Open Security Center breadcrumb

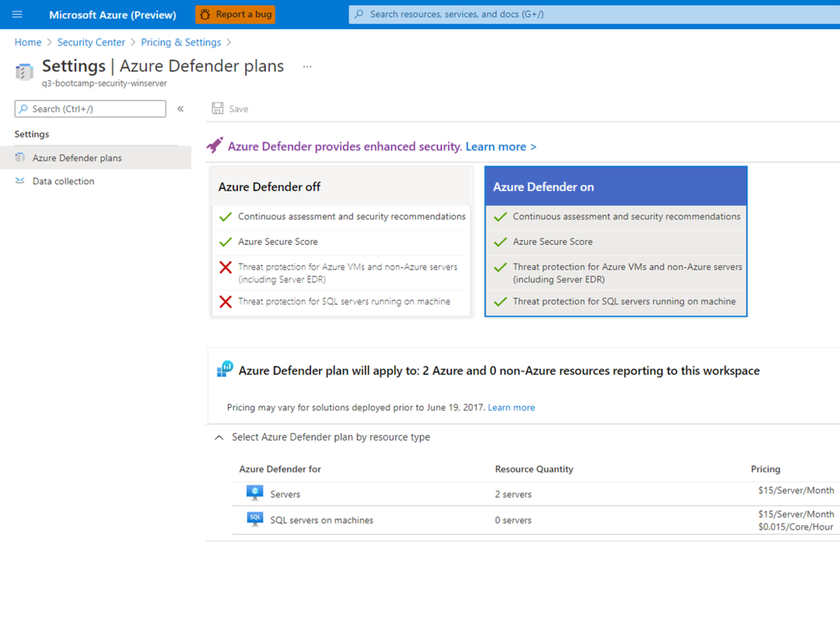[91, 42]
